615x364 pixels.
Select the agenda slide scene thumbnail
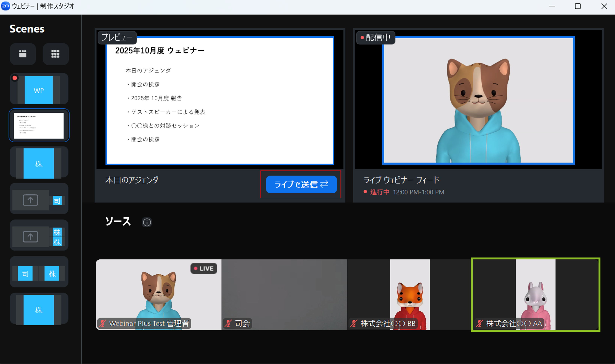click(39, 125)
